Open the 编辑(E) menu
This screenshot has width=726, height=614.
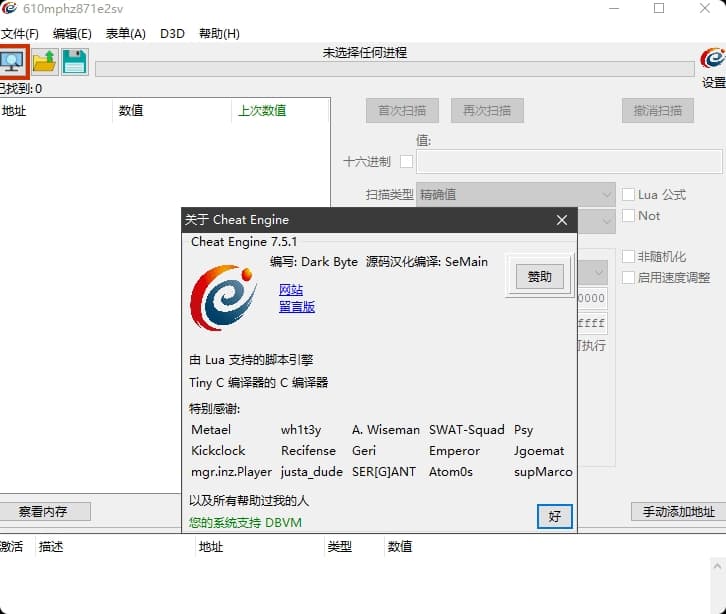(x=72, y=34)
